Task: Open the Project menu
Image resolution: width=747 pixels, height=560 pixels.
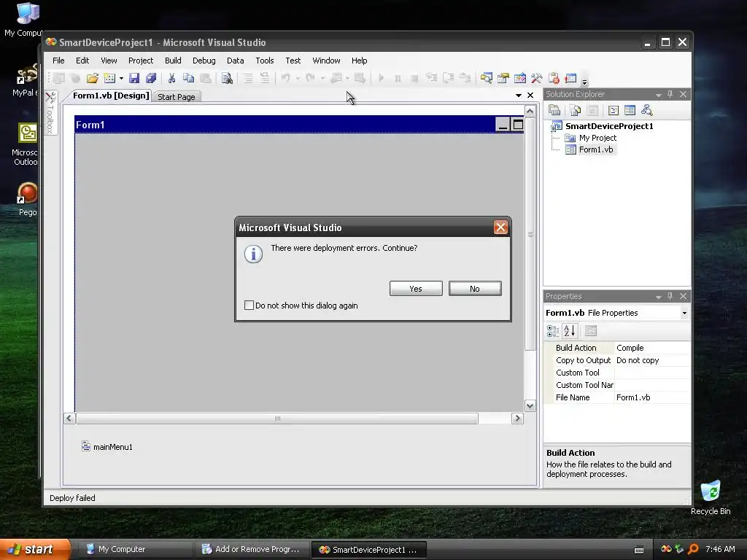Action: [x=141, y=61]
